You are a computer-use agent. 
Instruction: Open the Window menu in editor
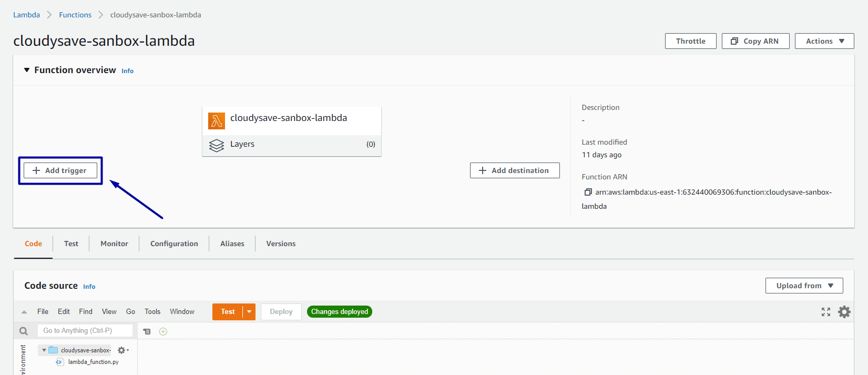[x=182, y=311]
